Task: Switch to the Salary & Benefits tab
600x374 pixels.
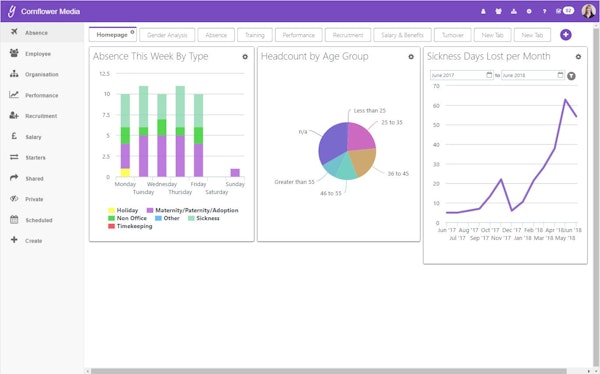Action: pyautogui.click(x=403, y=35)
